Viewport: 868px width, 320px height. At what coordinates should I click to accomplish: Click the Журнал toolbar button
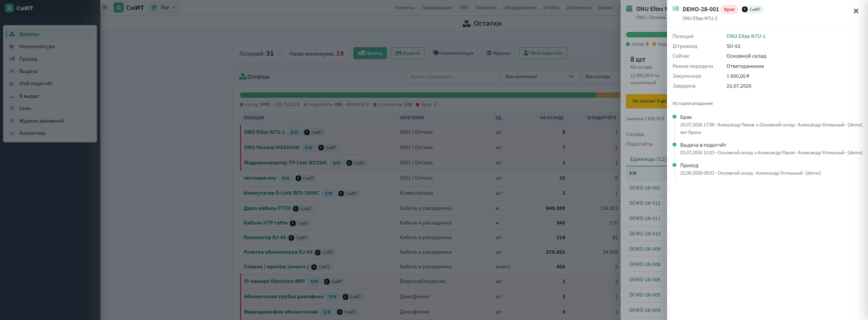pyautogui.click(x=499, y=53)
